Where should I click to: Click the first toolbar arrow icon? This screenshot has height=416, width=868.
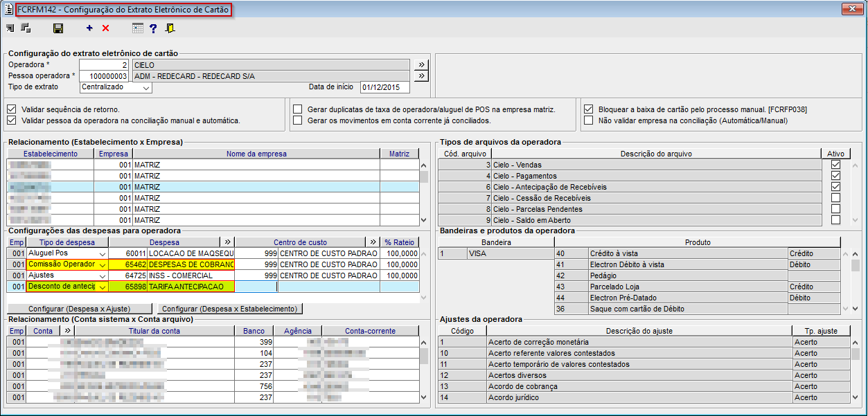pyautogui.click(x=10, y=28)
